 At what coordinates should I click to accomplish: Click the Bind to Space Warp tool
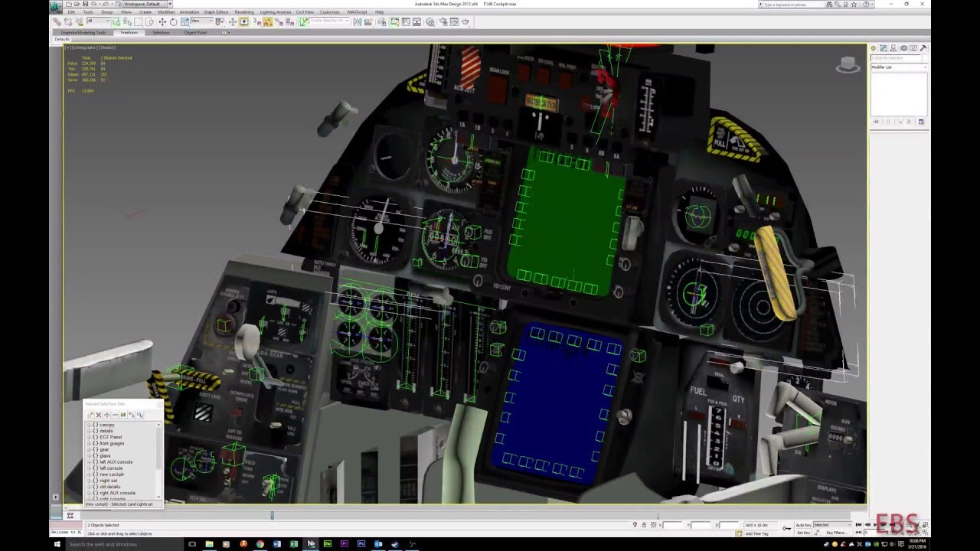point(79,21)
